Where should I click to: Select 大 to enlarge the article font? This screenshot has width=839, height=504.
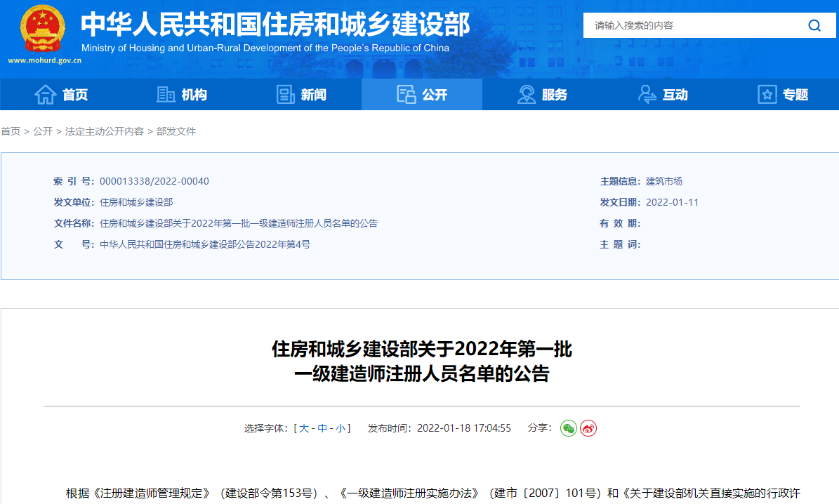click(x=303, y=428)
